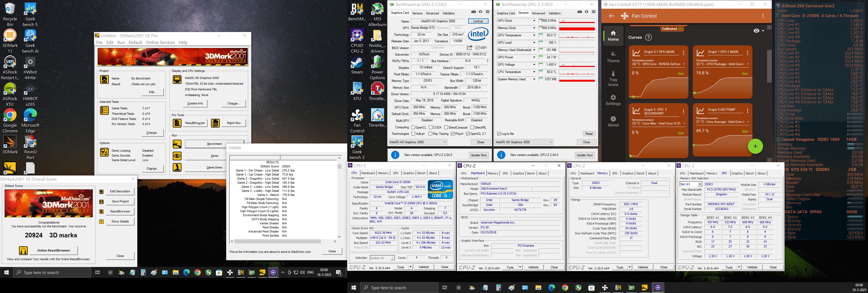Click System Info button in 3DMark2001
The height and width of the screenshot is (293, 868).
(x=195, y=104)
